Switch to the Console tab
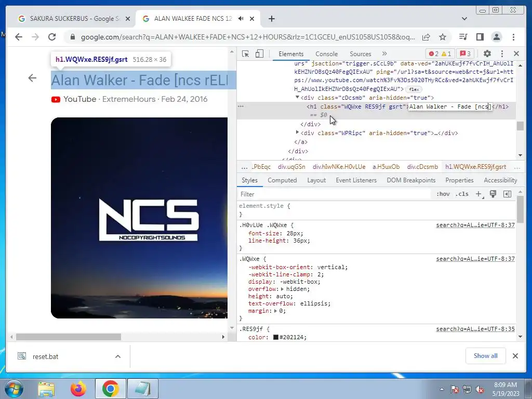This screenshot has width=532, height=399. (x=326, y=54)
